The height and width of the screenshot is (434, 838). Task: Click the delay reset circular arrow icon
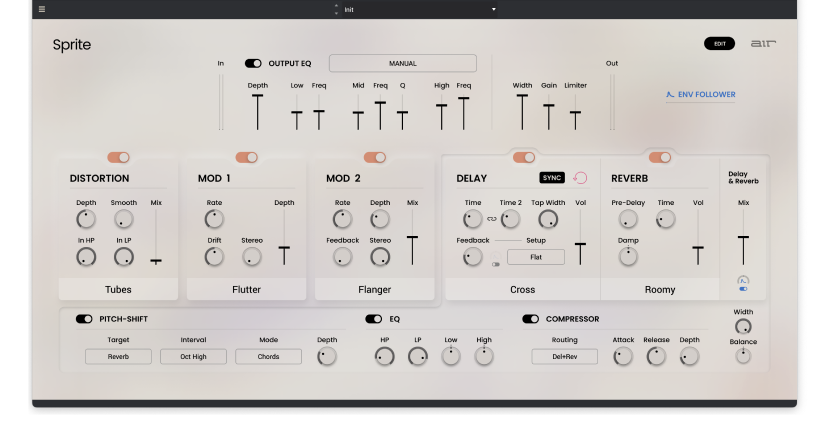[580, 178]
